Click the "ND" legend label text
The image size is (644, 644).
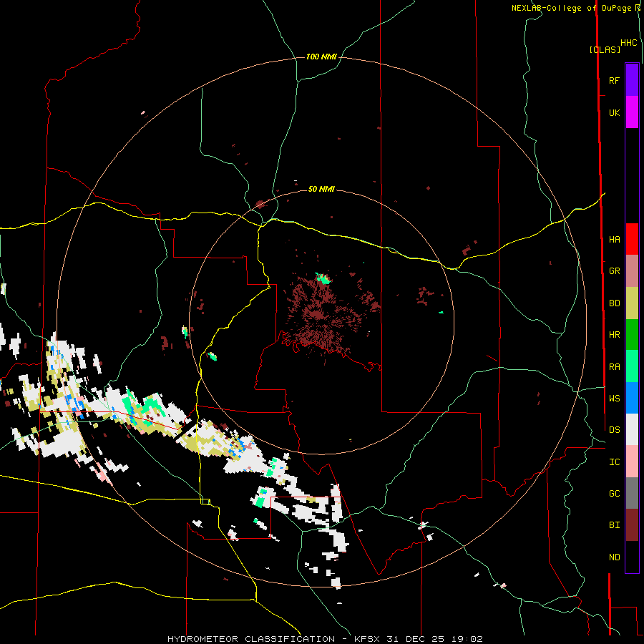(614, 557)
